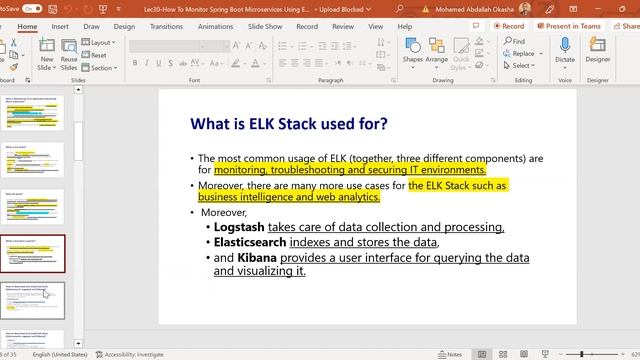
Task: Click thumbnail pane scroll down arrow
Action: (78, 344)
